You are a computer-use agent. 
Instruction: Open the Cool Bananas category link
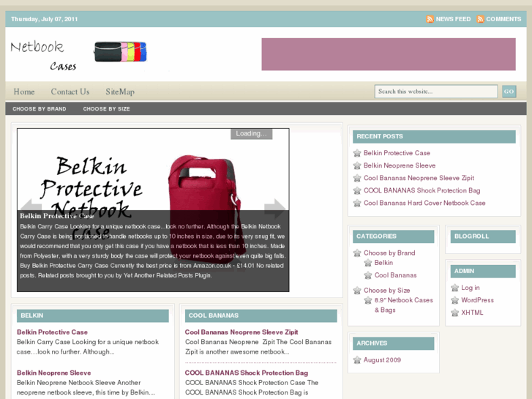(x=395, y=275)
